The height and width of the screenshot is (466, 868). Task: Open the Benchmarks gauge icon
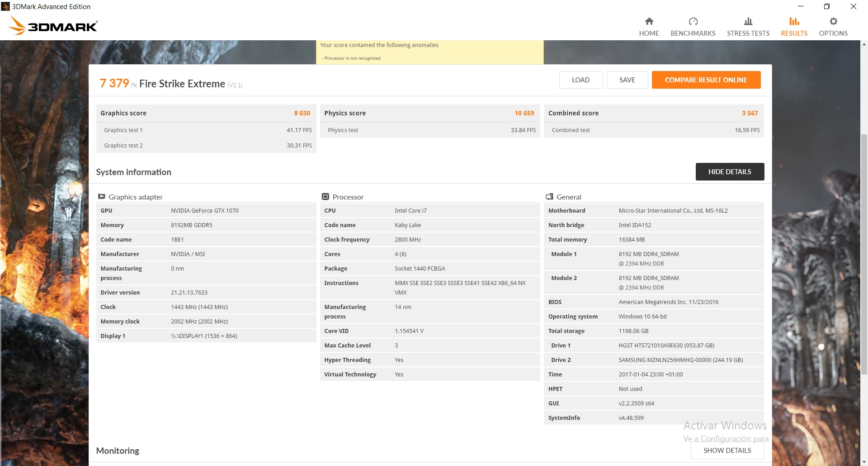(693, 21)
